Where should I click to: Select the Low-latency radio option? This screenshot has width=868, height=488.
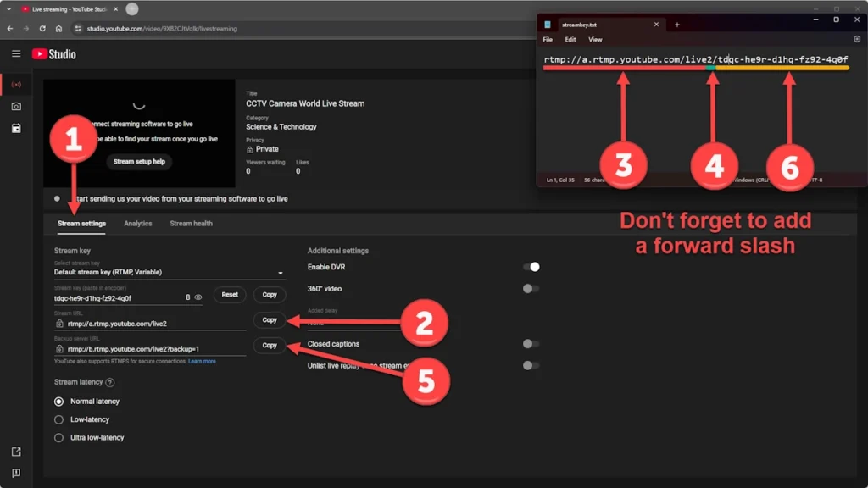[x=58, y=419]
